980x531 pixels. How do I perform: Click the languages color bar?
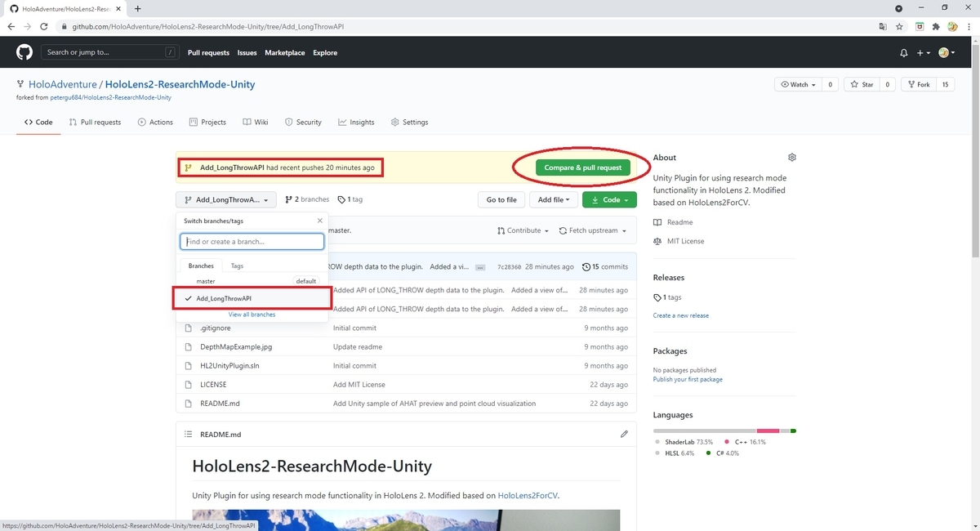point(724,431)
